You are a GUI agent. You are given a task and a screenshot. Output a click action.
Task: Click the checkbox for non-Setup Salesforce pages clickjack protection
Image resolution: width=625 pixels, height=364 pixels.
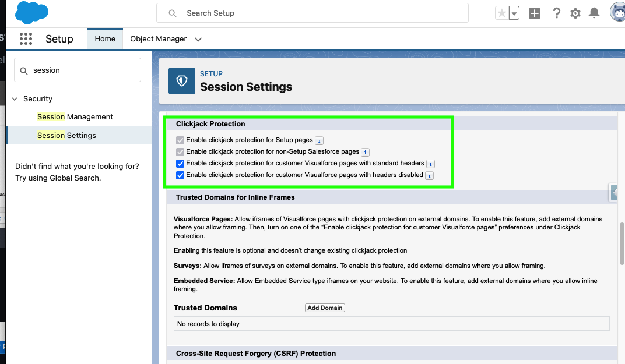[x=180, y=152]
